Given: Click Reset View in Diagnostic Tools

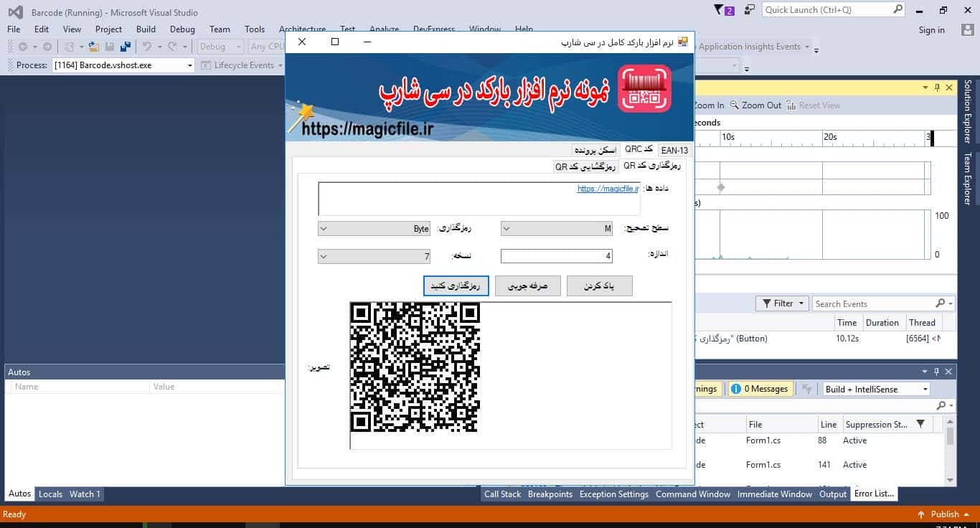Looking at the screenshot, I should [813, 105].
